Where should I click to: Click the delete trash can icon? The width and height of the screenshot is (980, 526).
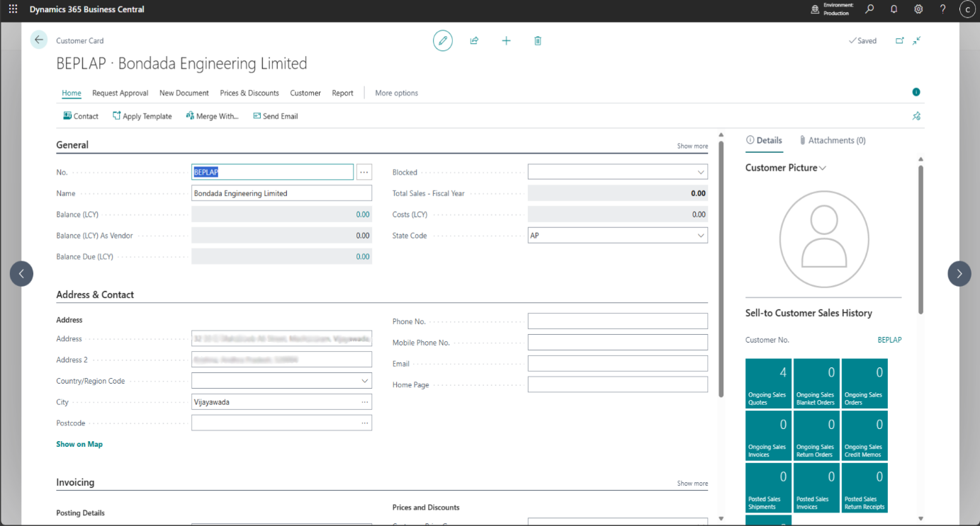click(538, 41)
